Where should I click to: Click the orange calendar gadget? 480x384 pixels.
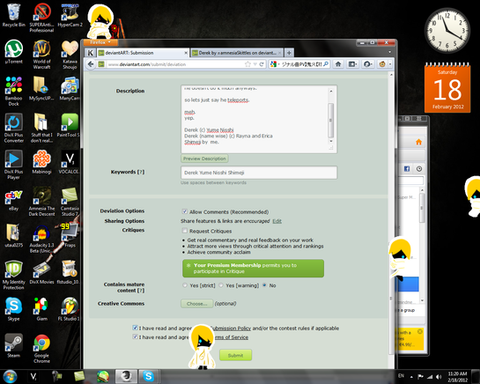click(447, 87)
